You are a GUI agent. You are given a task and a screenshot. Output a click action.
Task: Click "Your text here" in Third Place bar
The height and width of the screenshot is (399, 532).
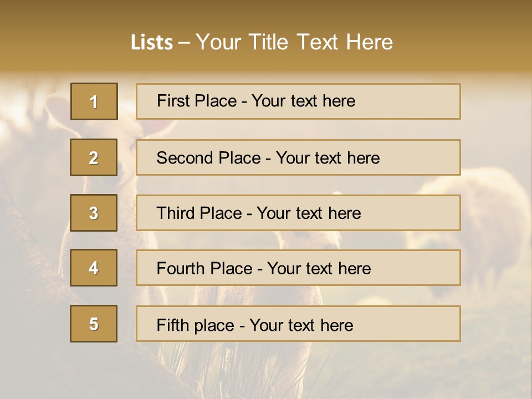(309, 213)
